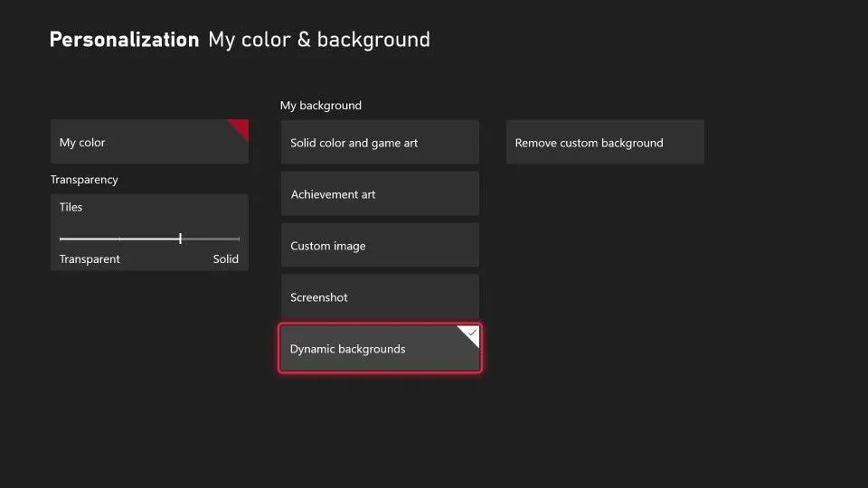
Task: Click the Tiles label
Action: (71, 207)
